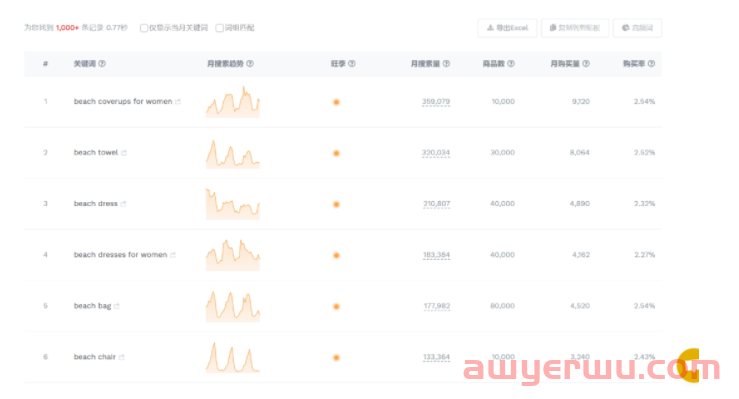Click the peak season dot for beach dress
This screenshot has width=739, height=399.
coord(337,204)
